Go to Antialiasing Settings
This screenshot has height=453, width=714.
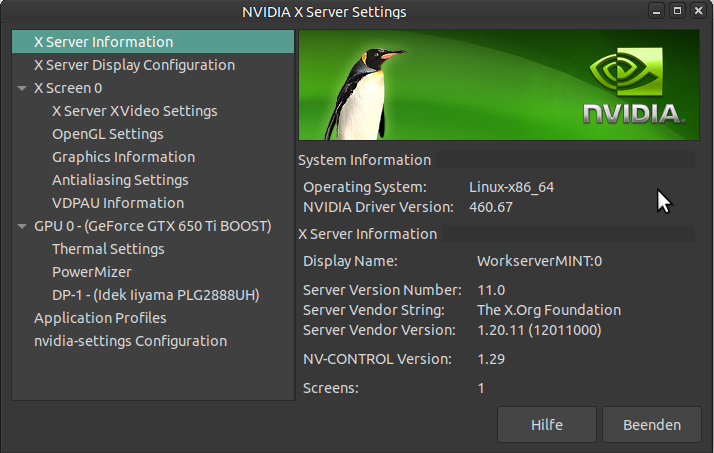click(120, 180)
